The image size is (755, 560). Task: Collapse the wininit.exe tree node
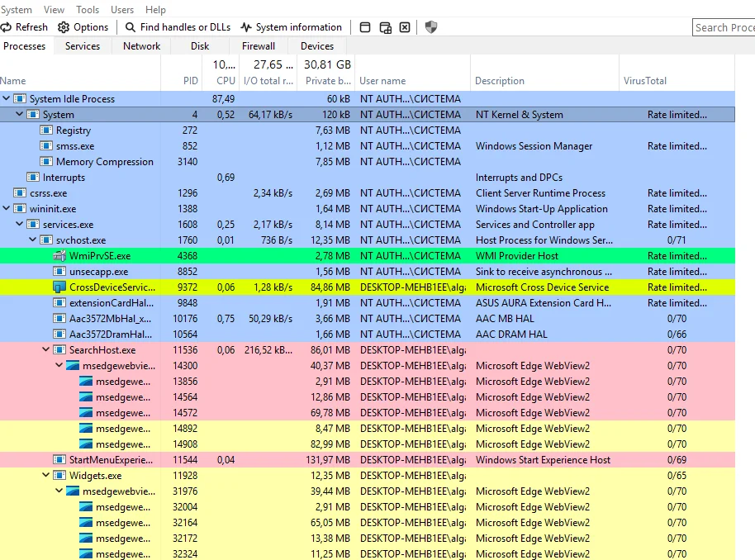point(7,208)
